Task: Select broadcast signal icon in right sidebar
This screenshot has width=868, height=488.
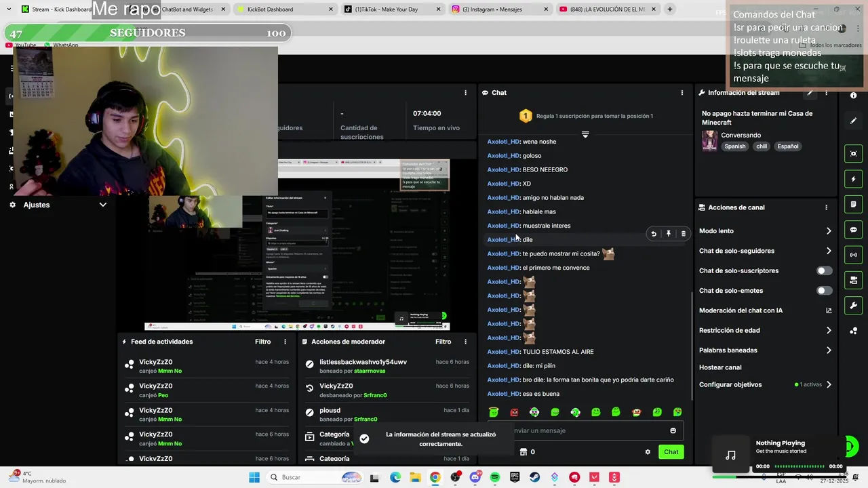Action: click(x=853, y=255)
